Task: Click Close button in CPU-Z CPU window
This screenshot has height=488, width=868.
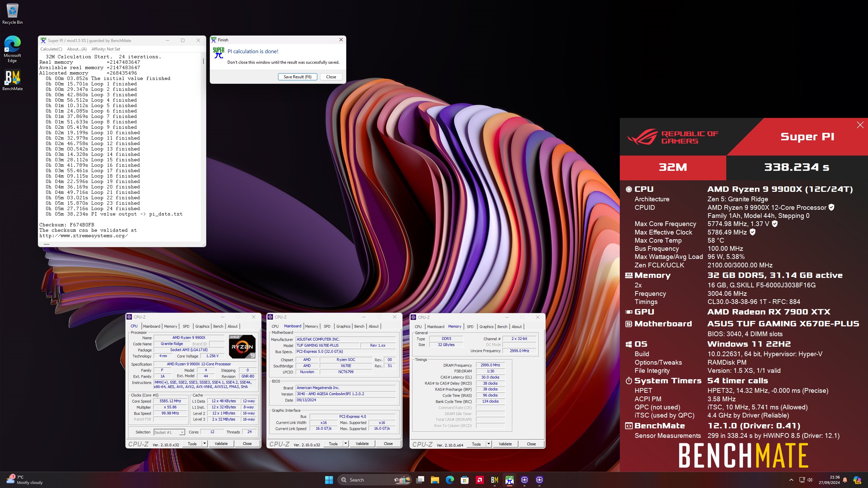Action: 247,444
